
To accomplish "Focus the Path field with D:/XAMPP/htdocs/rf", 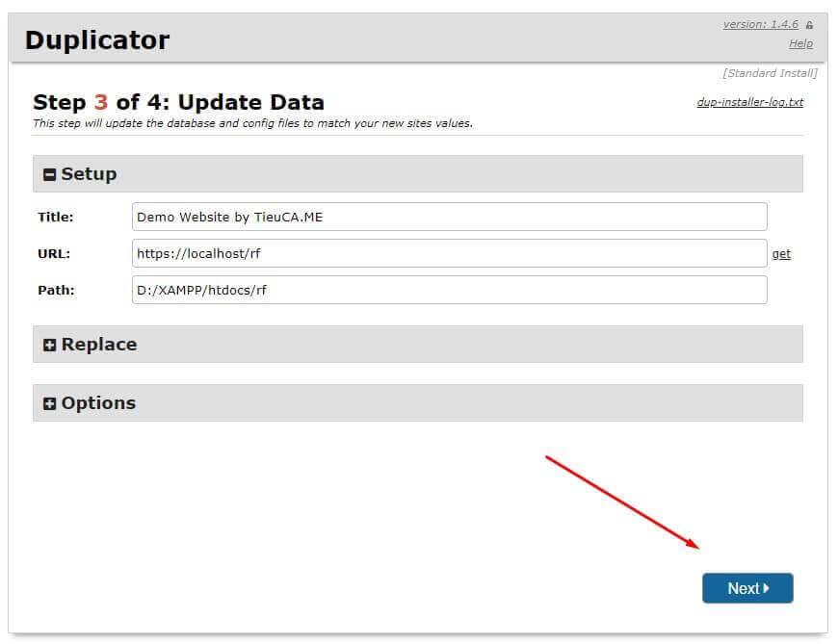I will click(450, 290).
